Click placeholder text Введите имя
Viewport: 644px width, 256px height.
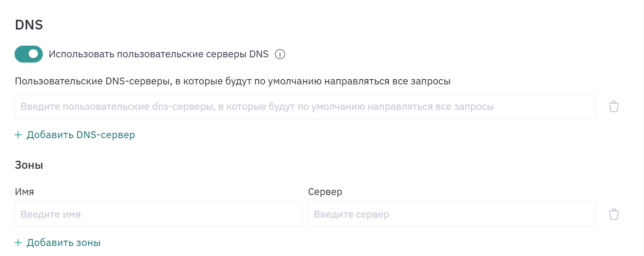(51, 214)
